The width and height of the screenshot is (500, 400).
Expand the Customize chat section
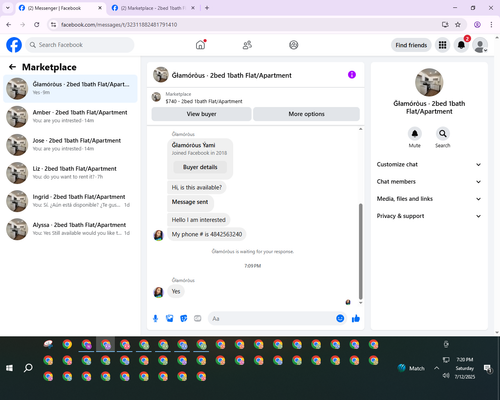(429, 164)
